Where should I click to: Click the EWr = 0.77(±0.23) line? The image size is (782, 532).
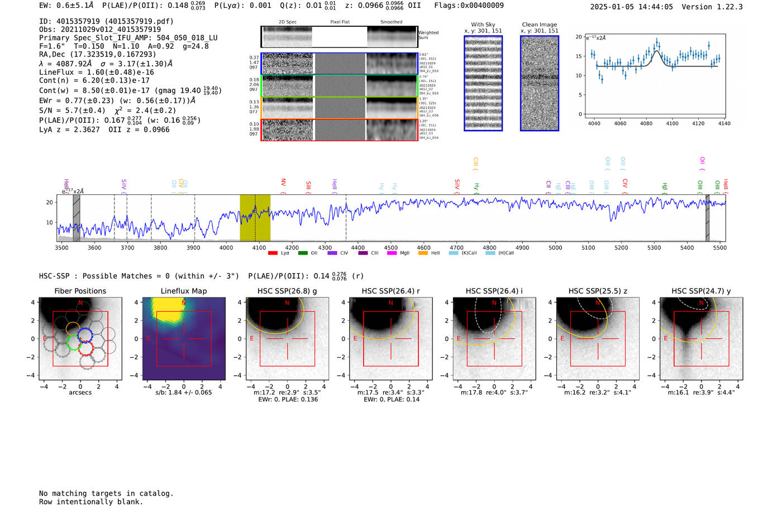click(117, 100)
